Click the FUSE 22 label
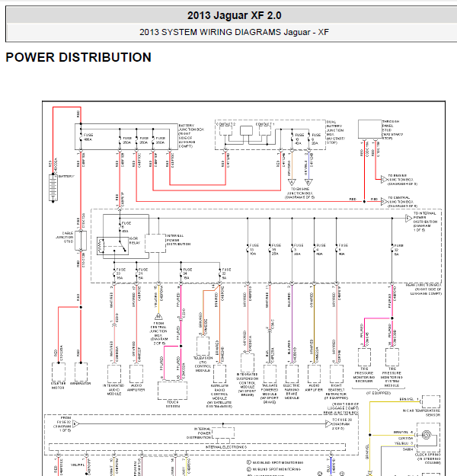The width and height of the screenshot is (457, 476). coord(120,273)
